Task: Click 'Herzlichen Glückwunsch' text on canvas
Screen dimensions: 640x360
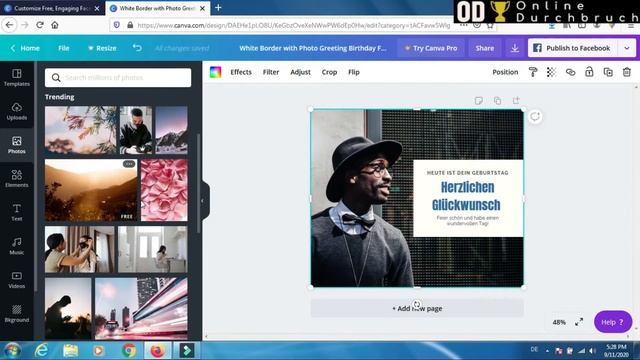Action: click(x=467, y=196)
